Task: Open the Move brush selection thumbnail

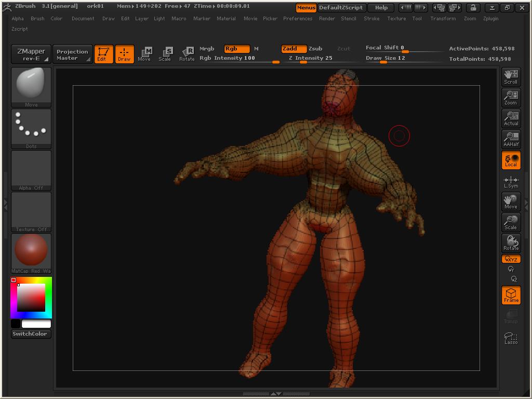Action: 31,87
